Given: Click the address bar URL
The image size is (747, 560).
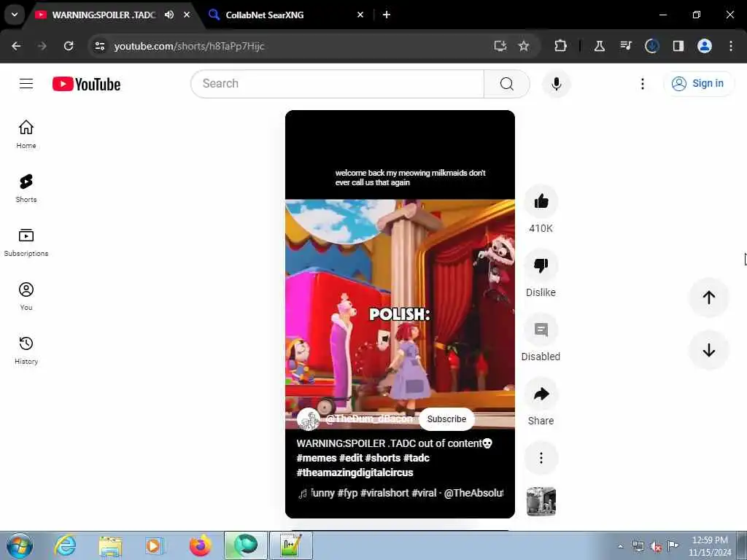Looking at the screenshot, I should coord(189,46).
